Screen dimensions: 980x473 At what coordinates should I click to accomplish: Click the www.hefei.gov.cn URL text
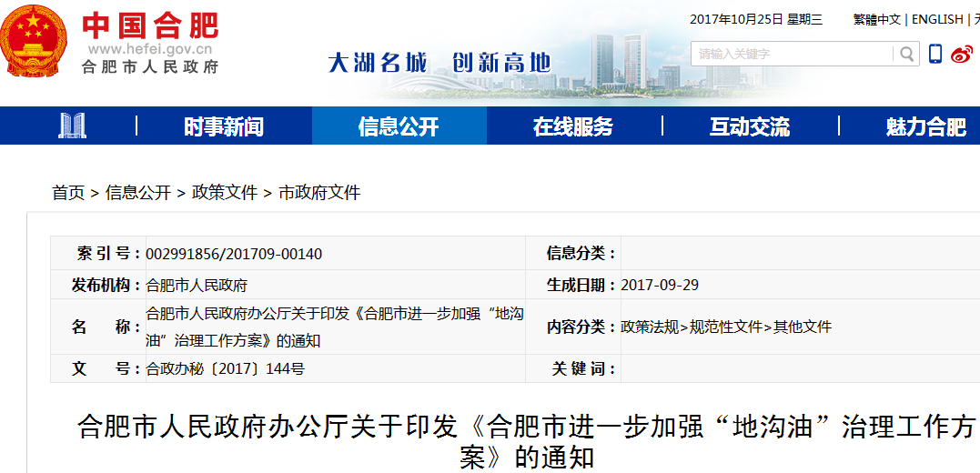150,49
